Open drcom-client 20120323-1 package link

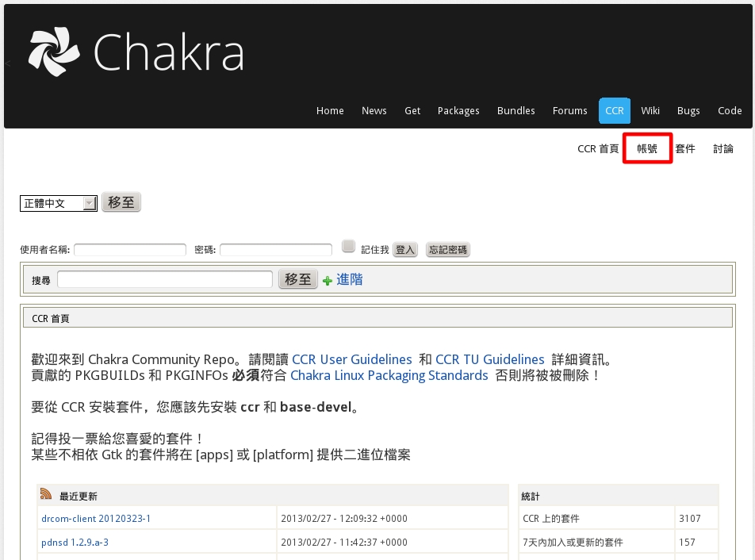coord(96,519)
